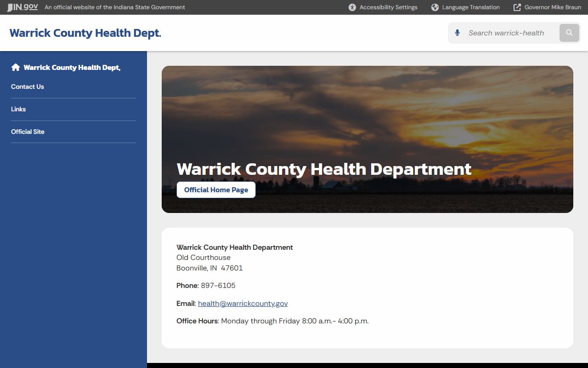Image resolution: width=588 pixels, height=368 pixels.
Task: Click the Office Hours line
Action: tap(272, 321)
